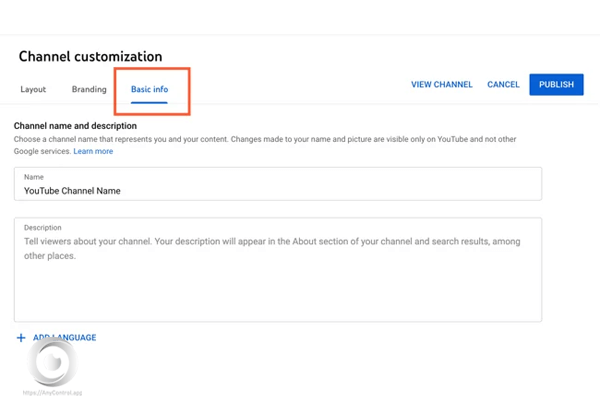Follow the Learn more link
This screenshot has width=600, height=400.
point(93,152)
